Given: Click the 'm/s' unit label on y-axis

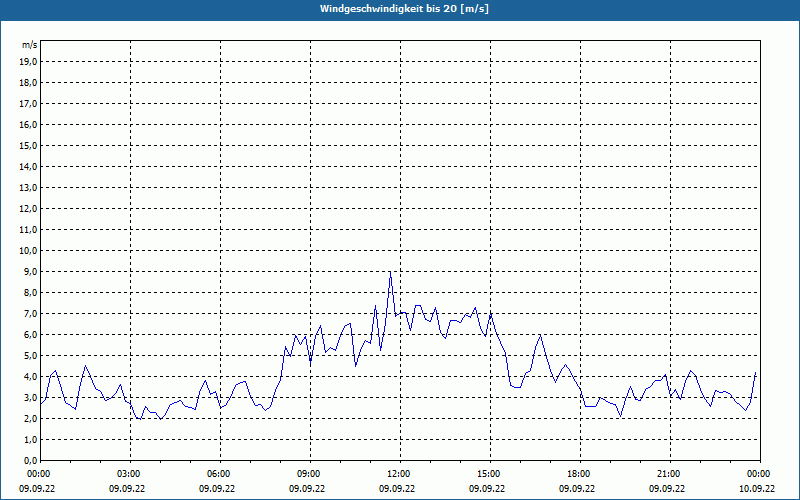Looking at the screenshot, I should [30, 45].
